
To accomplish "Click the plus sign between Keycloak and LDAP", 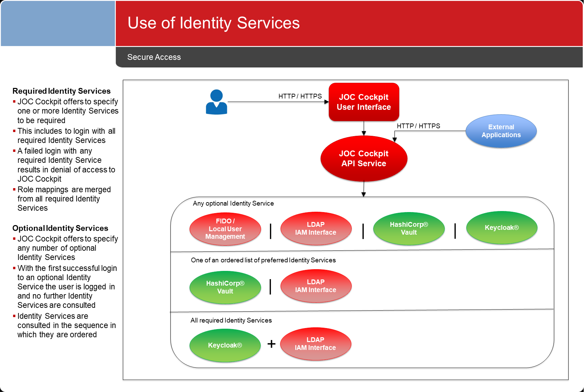I will (271, 344).
